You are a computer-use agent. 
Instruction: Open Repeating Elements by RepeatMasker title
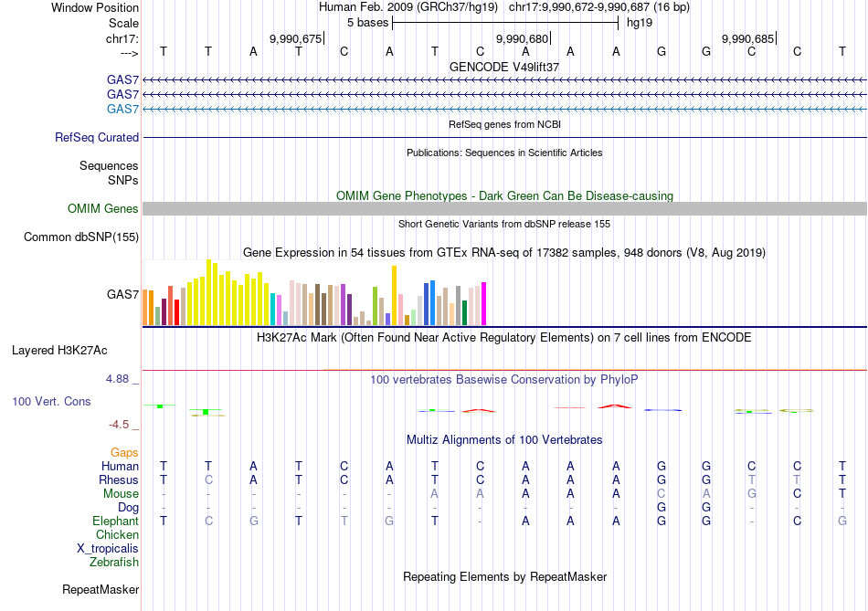point(504,576)
